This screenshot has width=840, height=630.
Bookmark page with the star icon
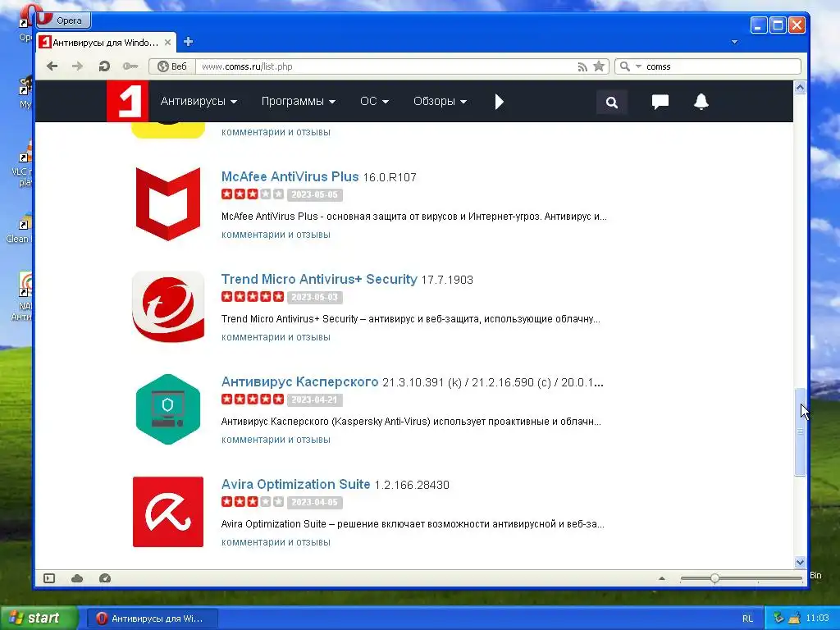599,66
